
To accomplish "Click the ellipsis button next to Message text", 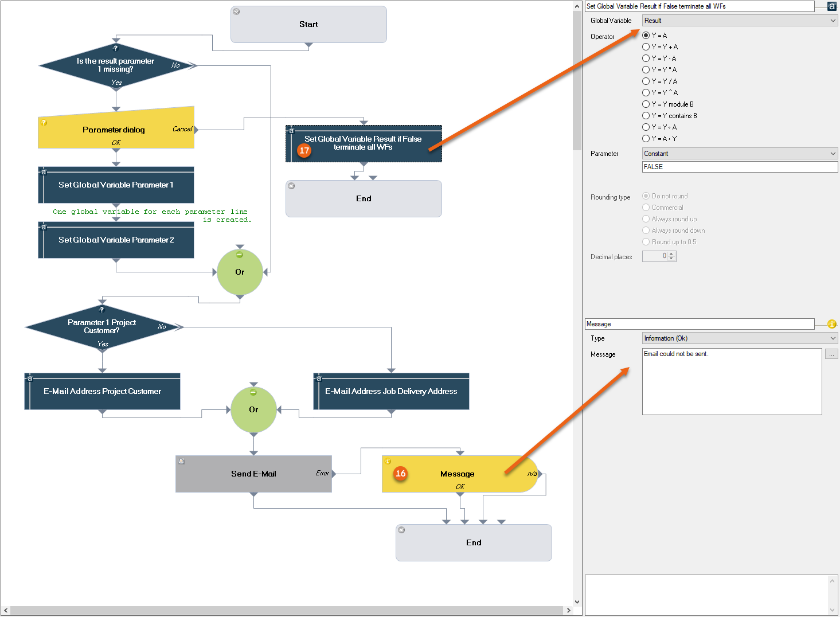I will (831, 354).
